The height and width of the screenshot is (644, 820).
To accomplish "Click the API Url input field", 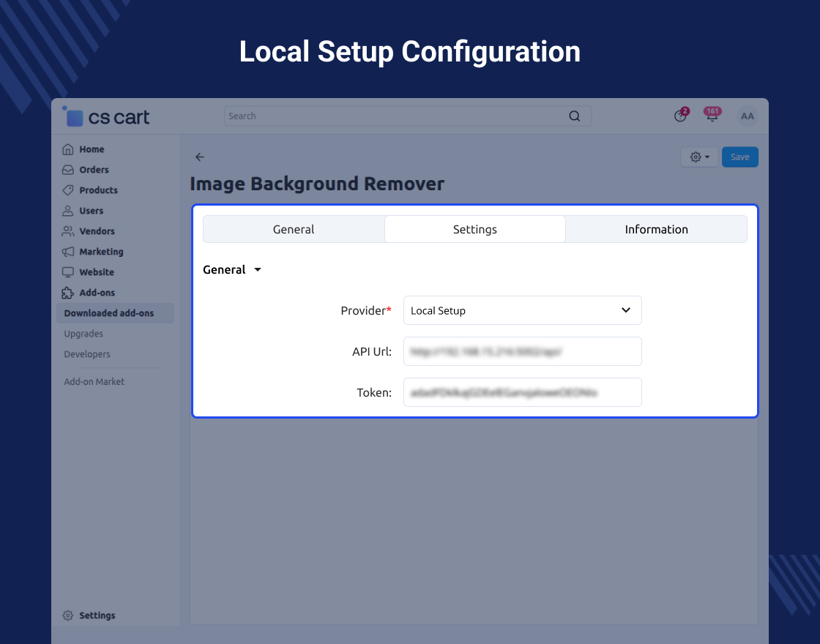I will point(522,351).
